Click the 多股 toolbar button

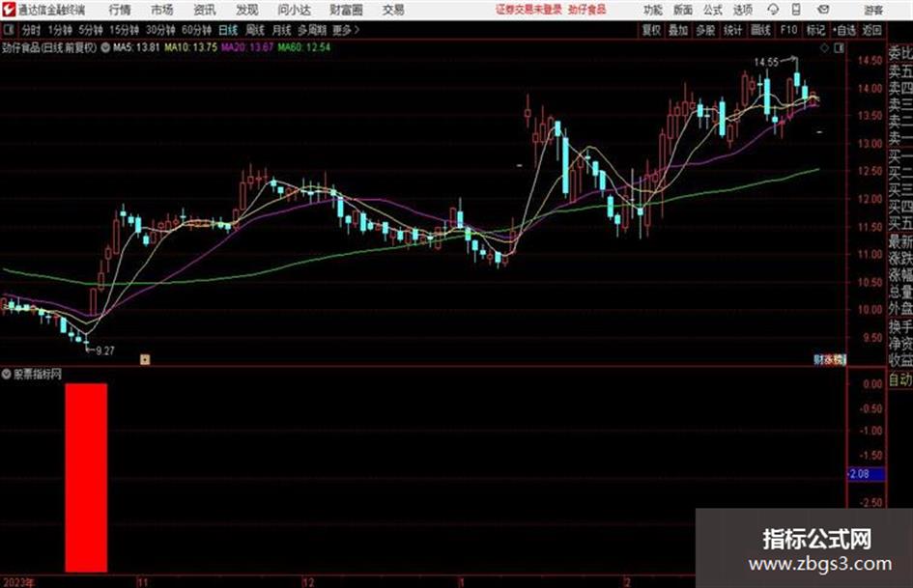coord(705,30)
